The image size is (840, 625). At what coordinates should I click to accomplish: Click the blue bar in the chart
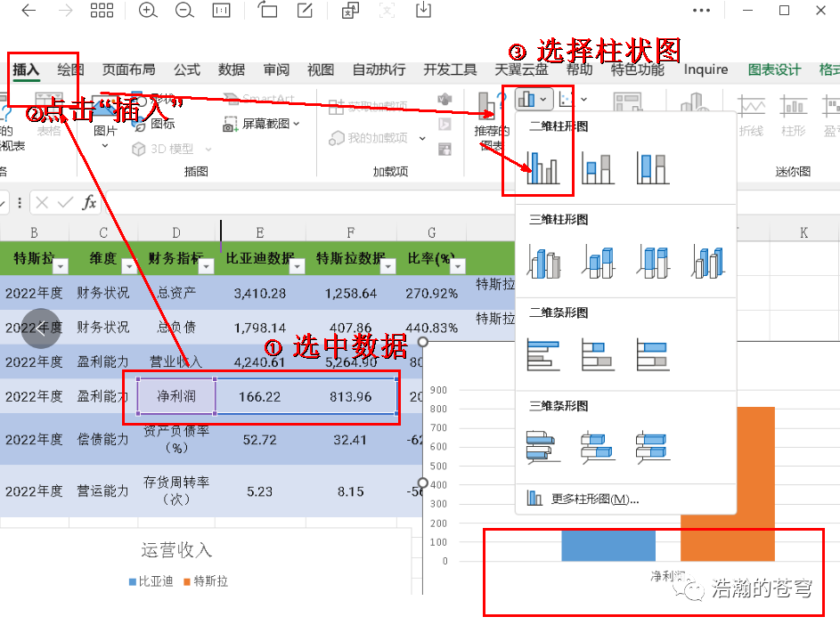click(608, 546)
